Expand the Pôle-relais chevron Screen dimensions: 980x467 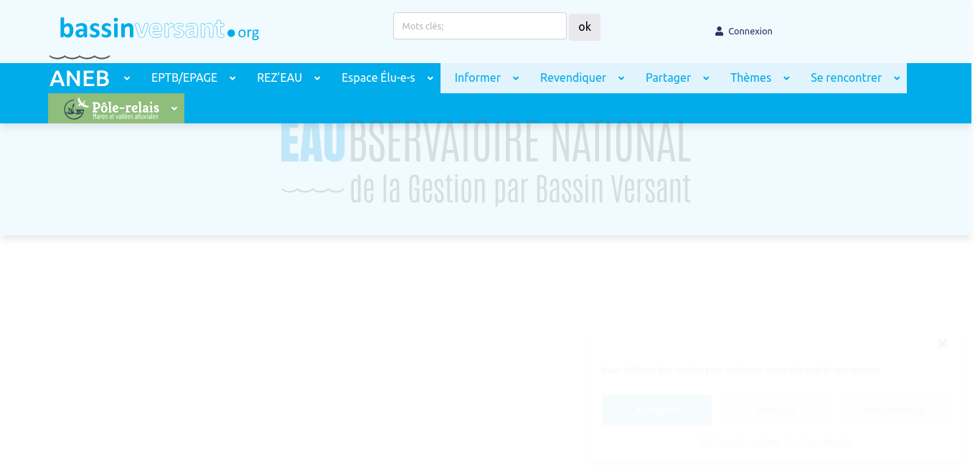(174, 108)
